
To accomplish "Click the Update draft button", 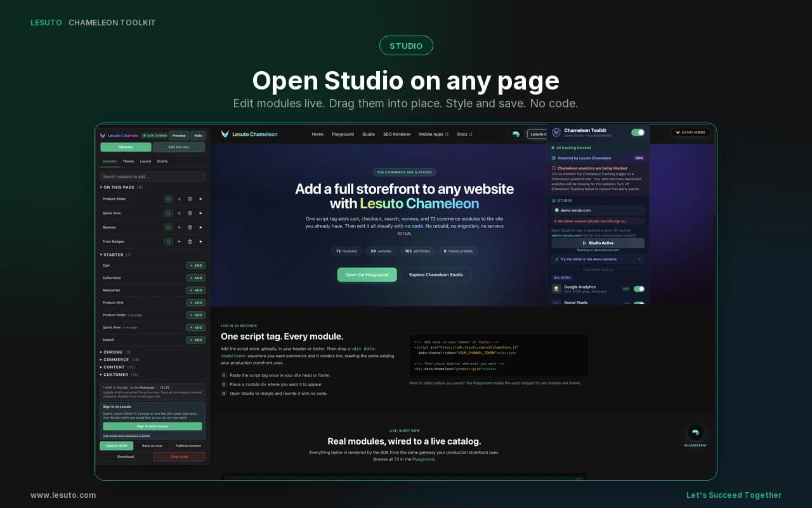I will coord(117,446).
